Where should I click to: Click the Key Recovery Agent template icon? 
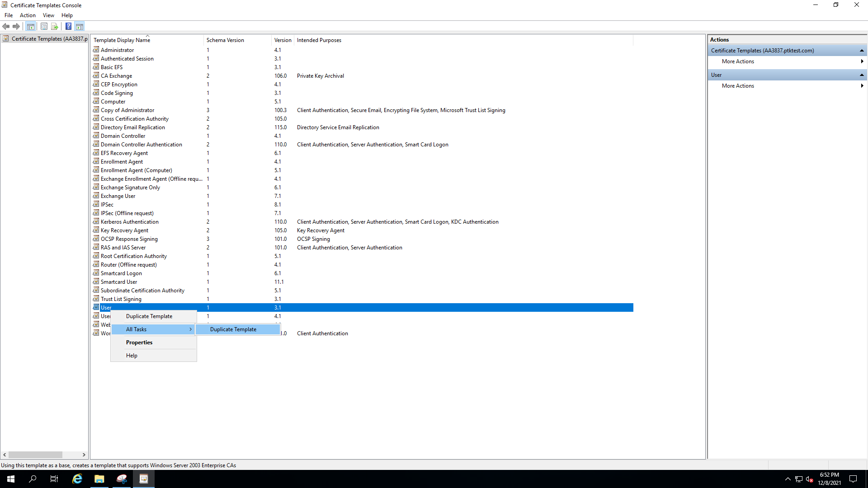pyautogui.click(x=96, y=230)
